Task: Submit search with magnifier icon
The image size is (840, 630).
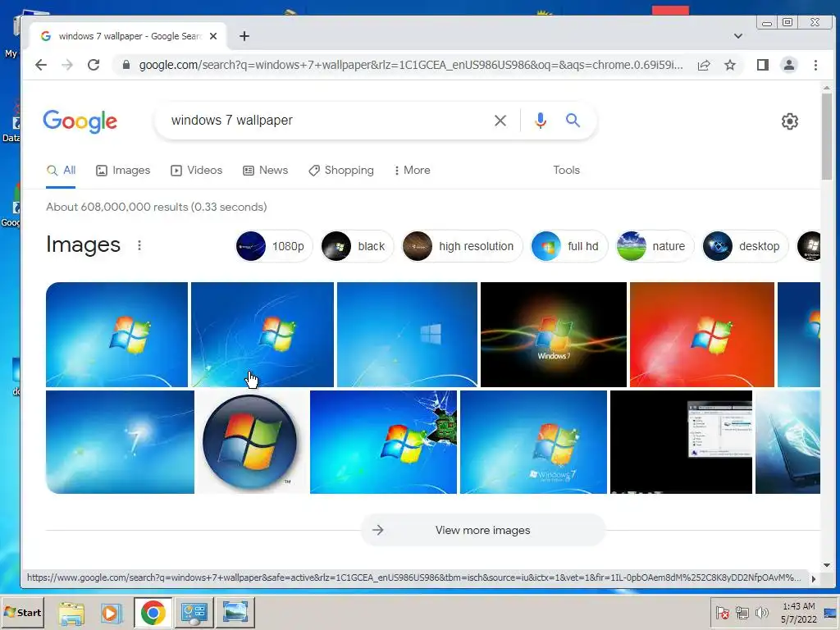Action: (x=573, y=121)
